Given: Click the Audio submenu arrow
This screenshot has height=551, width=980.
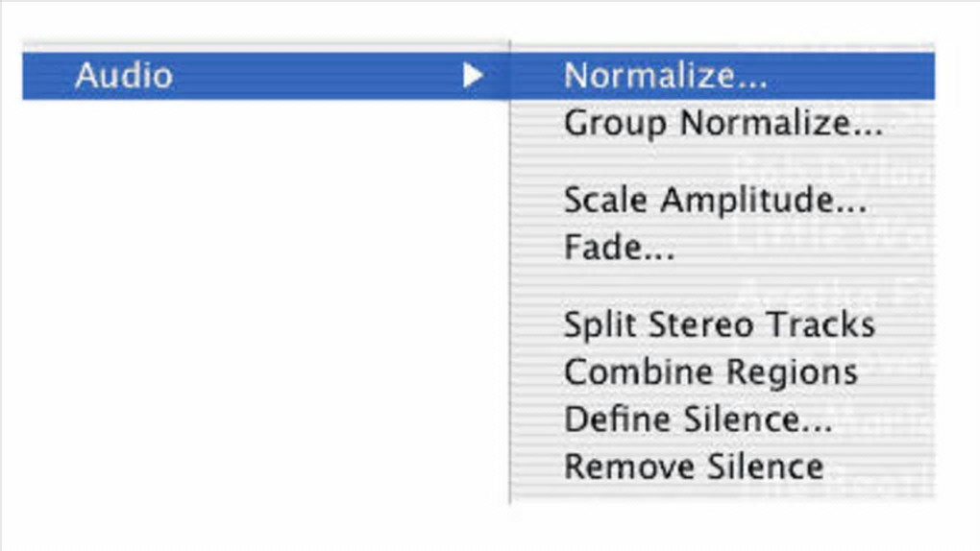Looking at the screenshot, I should [472, 76].
